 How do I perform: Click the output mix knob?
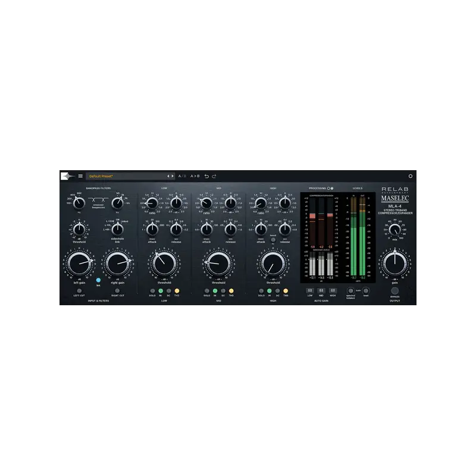click(394, 230)
